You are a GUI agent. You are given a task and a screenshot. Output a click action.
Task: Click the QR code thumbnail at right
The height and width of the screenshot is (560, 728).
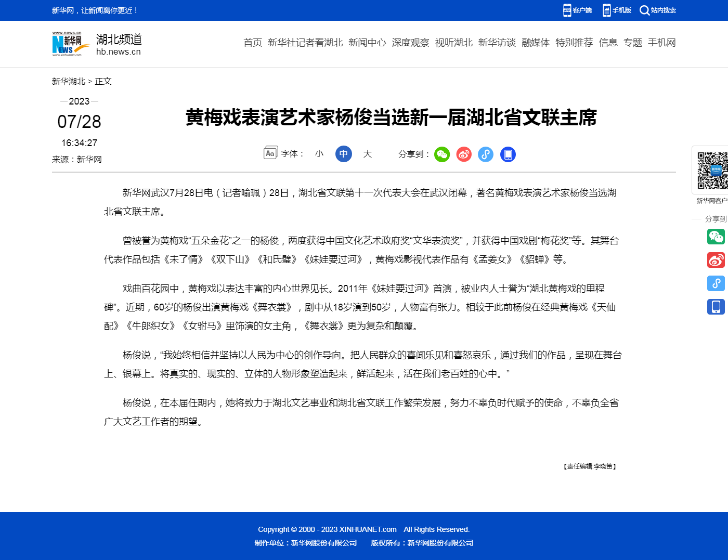712,171
